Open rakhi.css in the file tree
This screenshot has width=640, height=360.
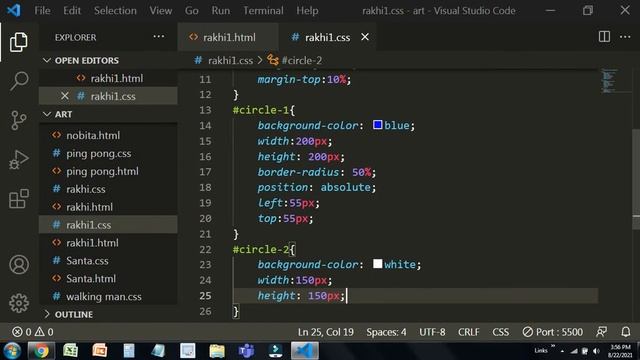point(86,189)
